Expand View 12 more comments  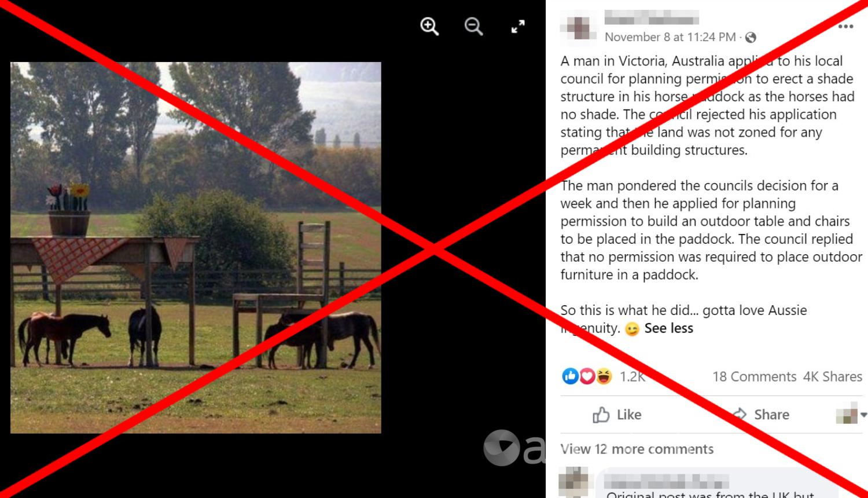tap(637, 449)
